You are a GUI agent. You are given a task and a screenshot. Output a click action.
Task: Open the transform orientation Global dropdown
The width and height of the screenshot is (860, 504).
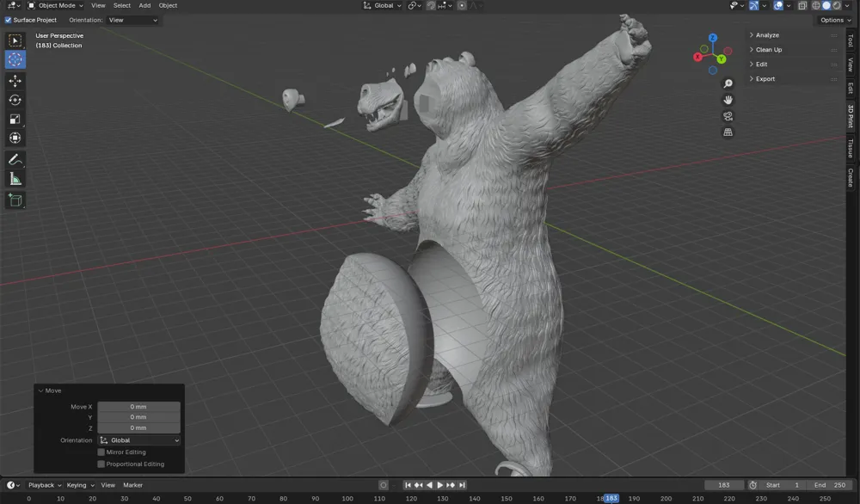(381, 5)
